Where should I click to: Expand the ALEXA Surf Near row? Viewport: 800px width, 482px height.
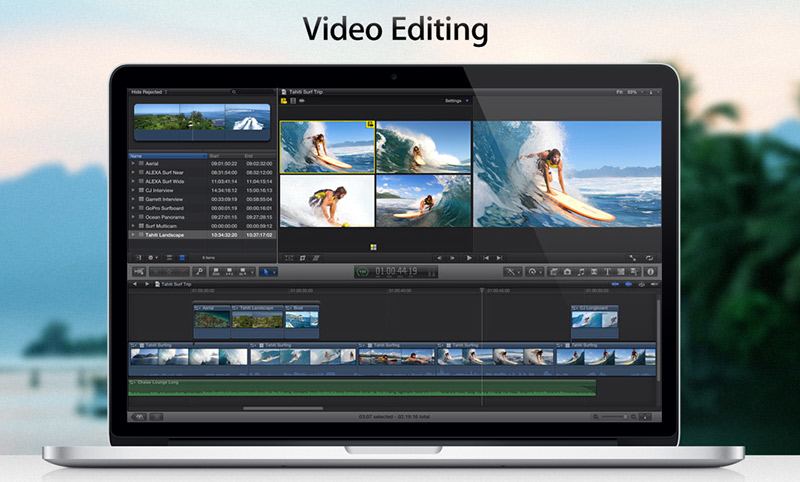133,172
